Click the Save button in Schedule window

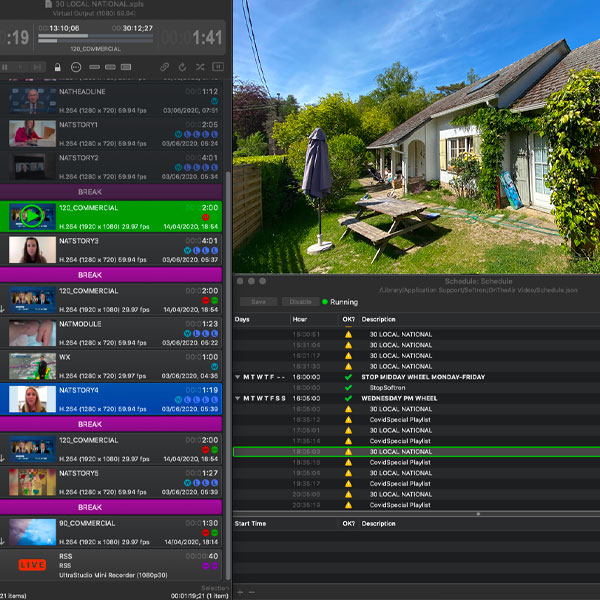[258, 301]
